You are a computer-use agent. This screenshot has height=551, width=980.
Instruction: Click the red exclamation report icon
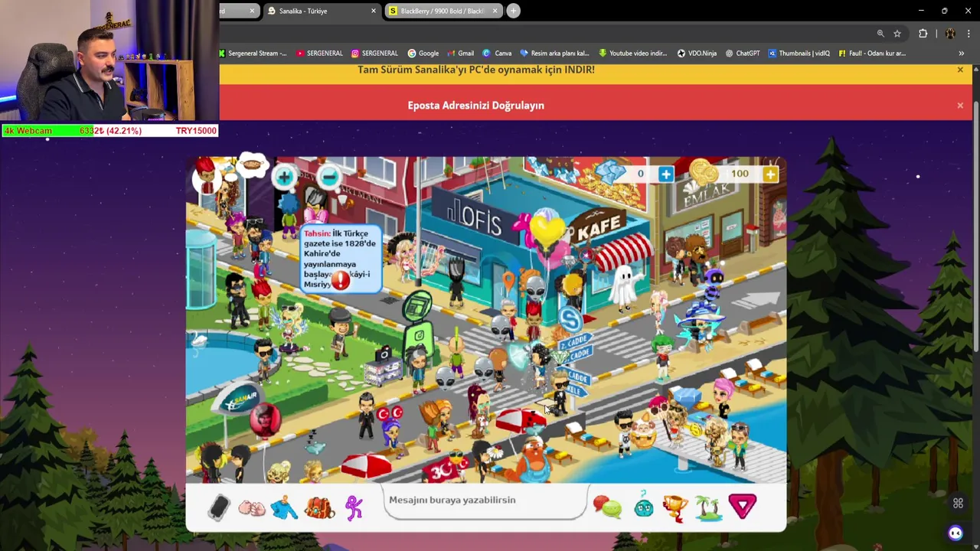tap(340, 279)
